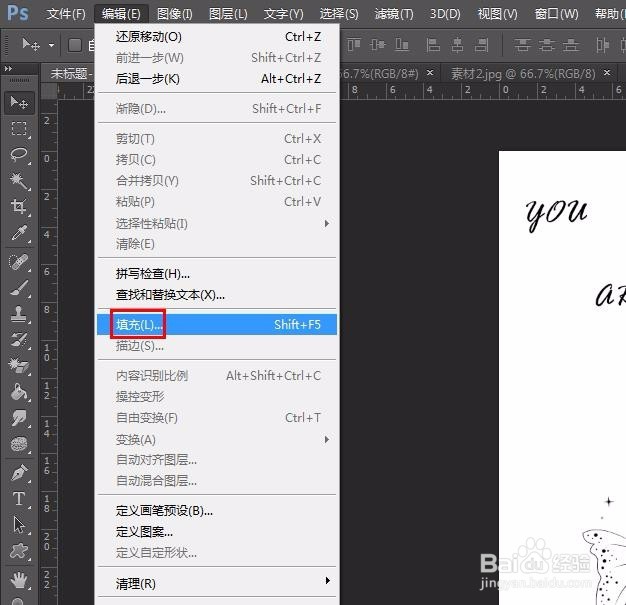Image resolution: width=626 pixels, height=605 pixels.
Task: Close the 编辑(E) menu
Action: coord(121,14)
